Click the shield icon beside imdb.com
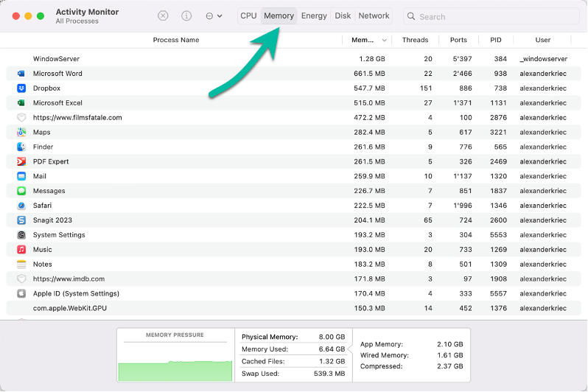Viewport: 588px width, 392px height. (x=21, y=279)
